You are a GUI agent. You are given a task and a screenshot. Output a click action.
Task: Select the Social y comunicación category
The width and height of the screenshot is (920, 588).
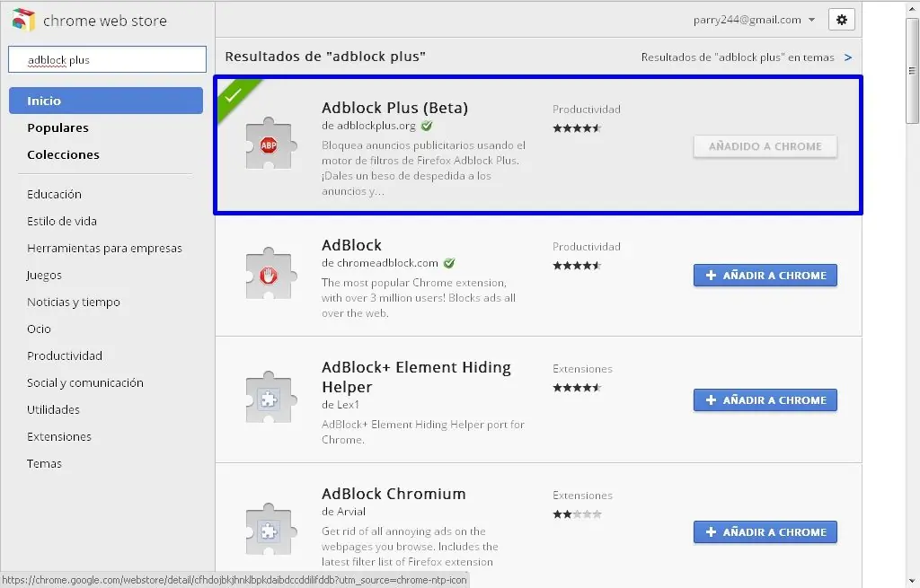tap(85, 382)
